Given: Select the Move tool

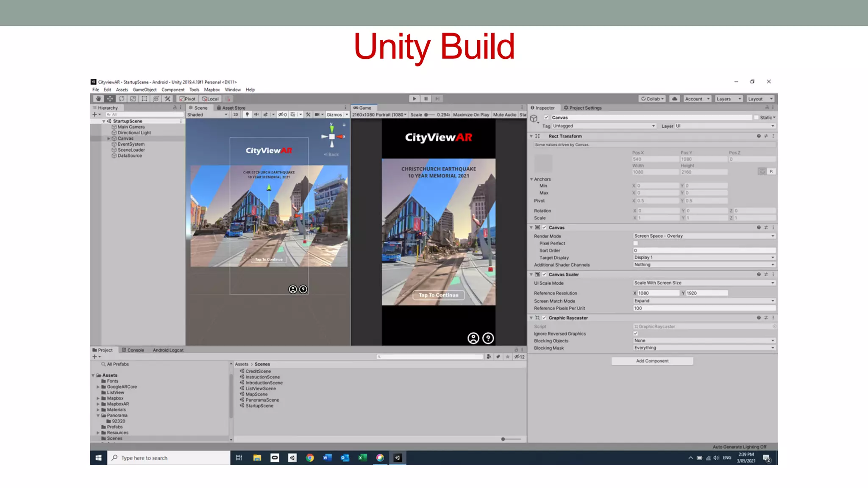Looking at the screenshot, I should [x=110, y=99].
